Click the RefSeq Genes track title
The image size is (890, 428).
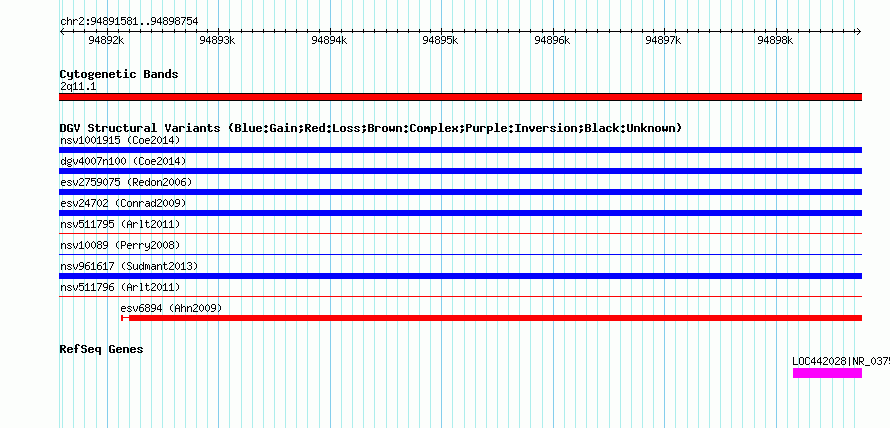pos(101,349)
